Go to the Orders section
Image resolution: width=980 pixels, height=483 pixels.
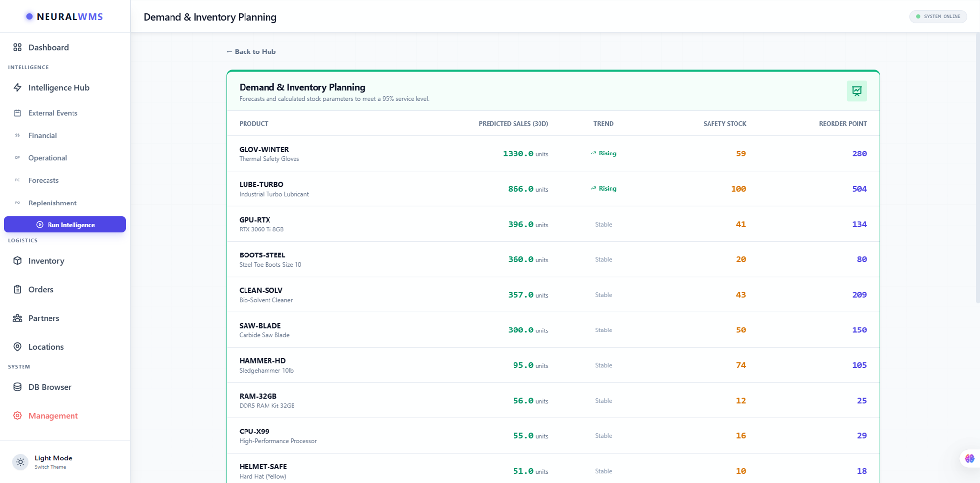pyautogui.click(x=40, y=289)
